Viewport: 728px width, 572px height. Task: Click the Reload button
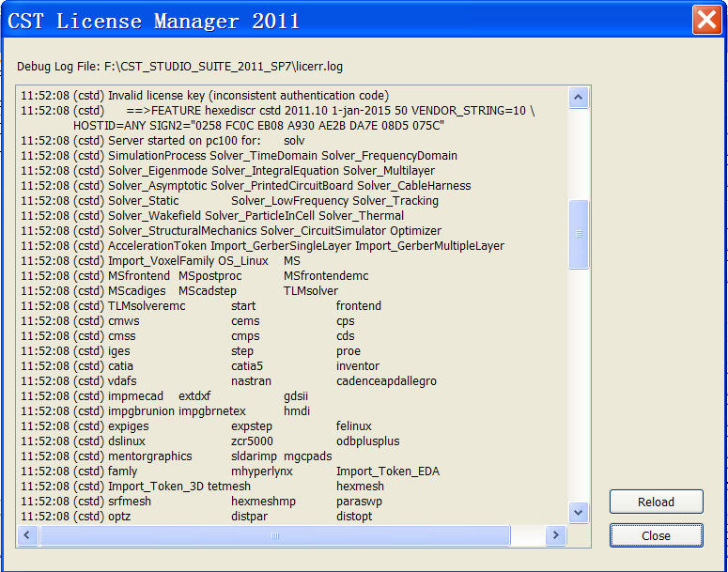[656, 502]
